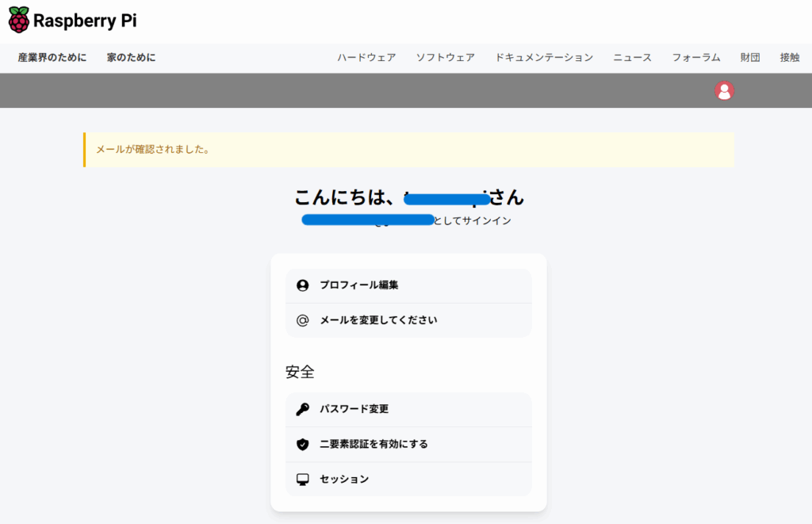812x524 pixels.
Task: Open the ソフトウェア page
Action: 446,57
